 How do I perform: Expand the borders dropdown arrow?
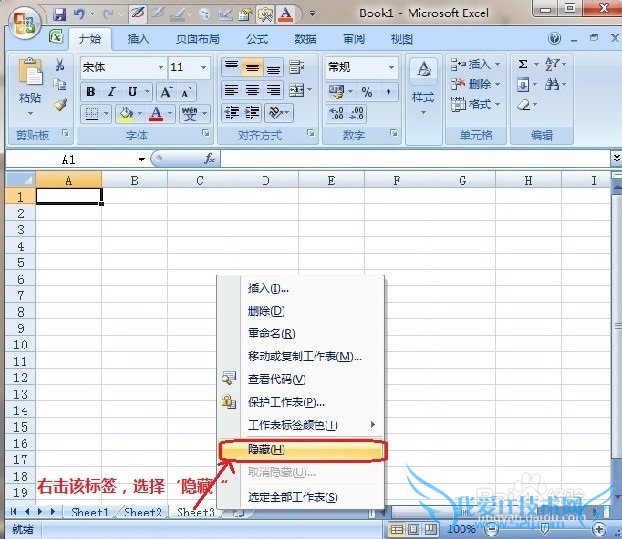coord(106,114)
